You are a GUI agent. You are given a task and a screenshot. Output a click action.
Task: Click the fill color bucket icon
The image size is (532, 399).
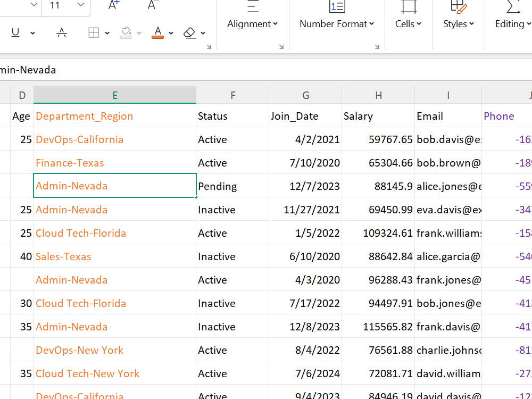(126, 33)
